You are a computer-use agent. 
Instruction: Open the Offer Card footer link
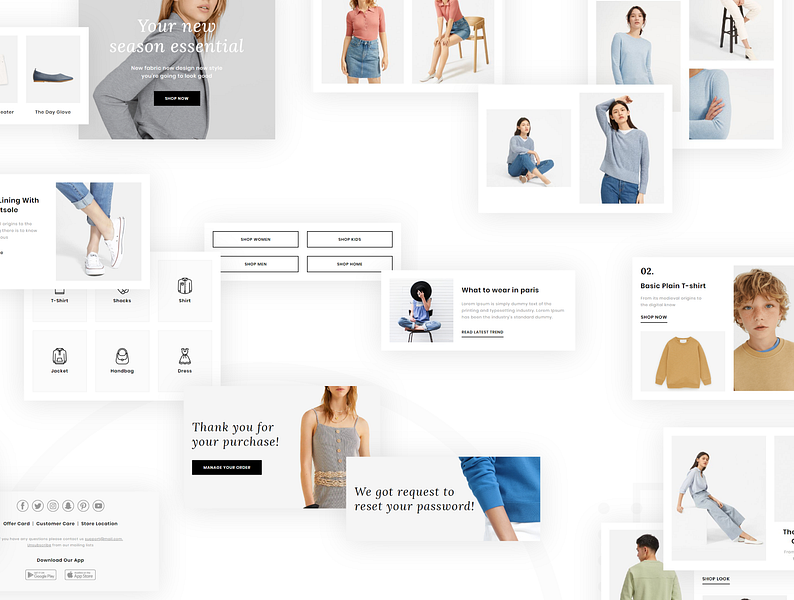16,524
